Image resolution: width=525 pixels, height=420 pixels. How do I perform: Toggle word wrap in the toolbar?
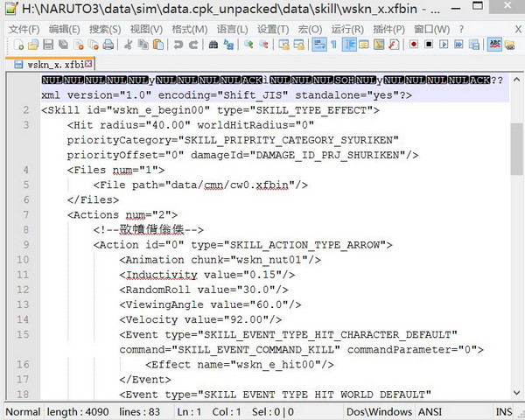pyautogui.click(x=319, y=45)
